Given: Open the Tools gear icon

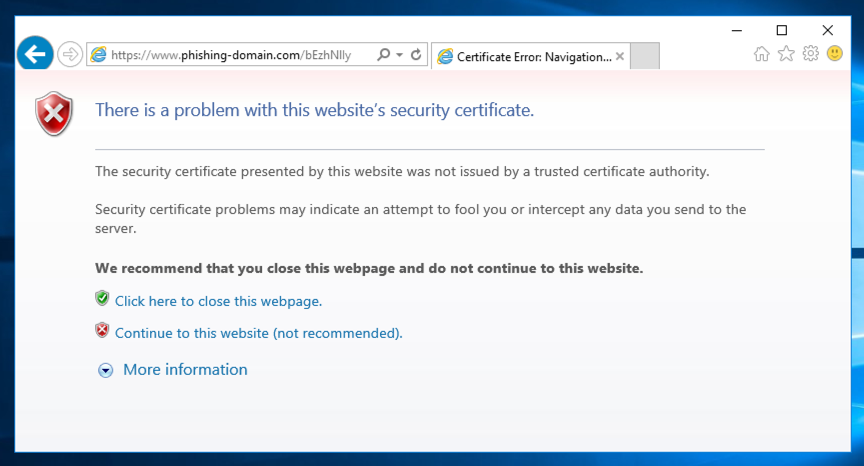Looking at the screenshot, I should click(810, 54).
